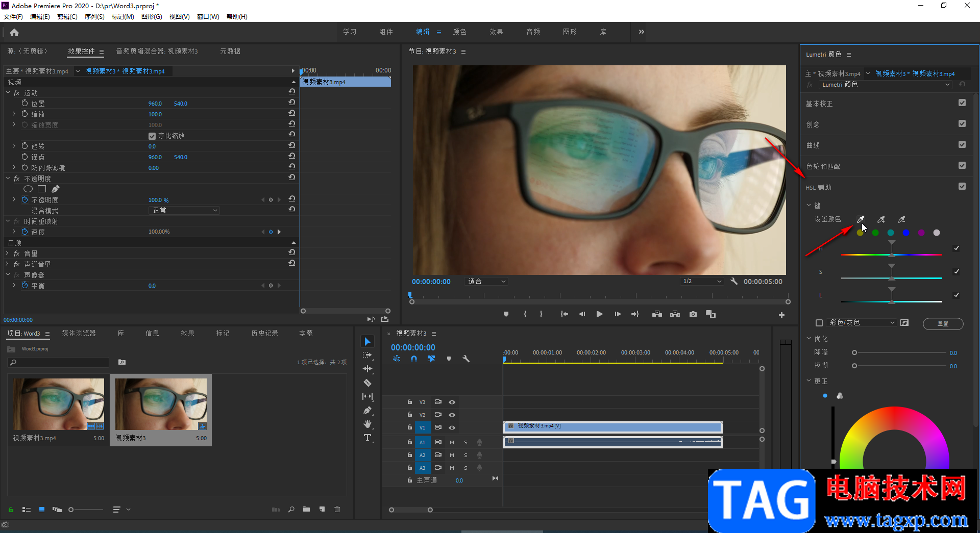The height and width of the screenshot is (533, 980).
Task: Select the Type tool
Action: [x=367, y=438]
